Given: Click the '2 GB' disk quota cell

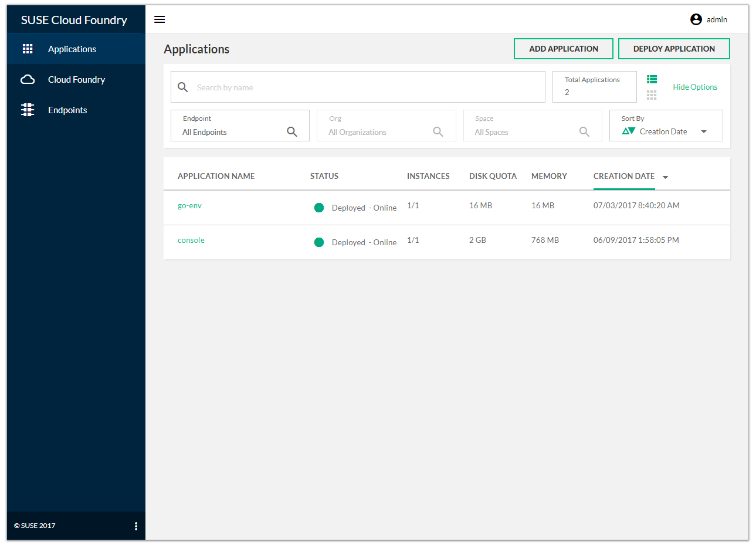Looking at the screenshot, I should click(x=477, y=240).
